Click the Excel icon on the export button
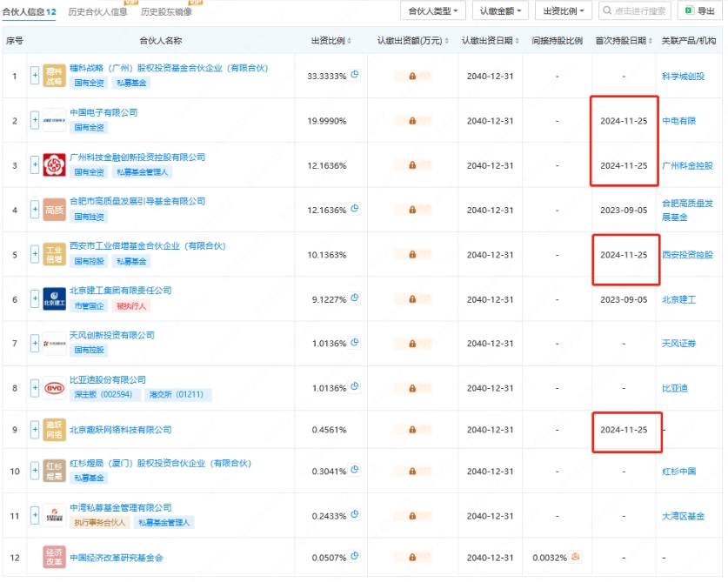Image resolution: width=728 pixels, height=582 pixels. tap(688, 11)
